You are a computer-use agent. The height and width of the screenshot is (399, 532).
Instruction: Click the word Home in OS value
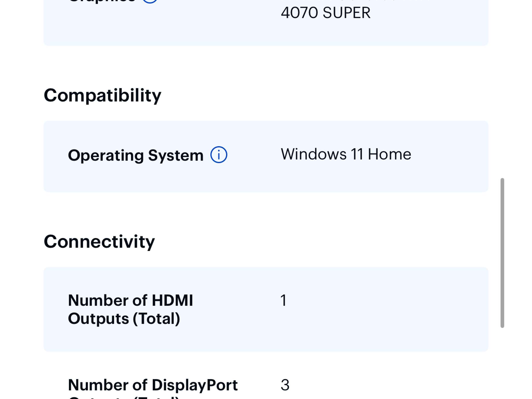point(389,154)
